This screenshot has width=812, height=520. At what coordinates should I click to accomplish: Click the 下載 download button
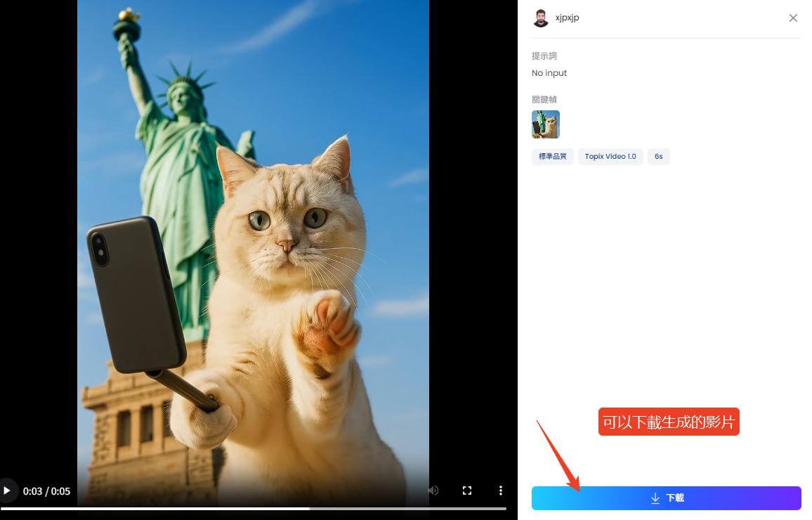coord(667,498)
